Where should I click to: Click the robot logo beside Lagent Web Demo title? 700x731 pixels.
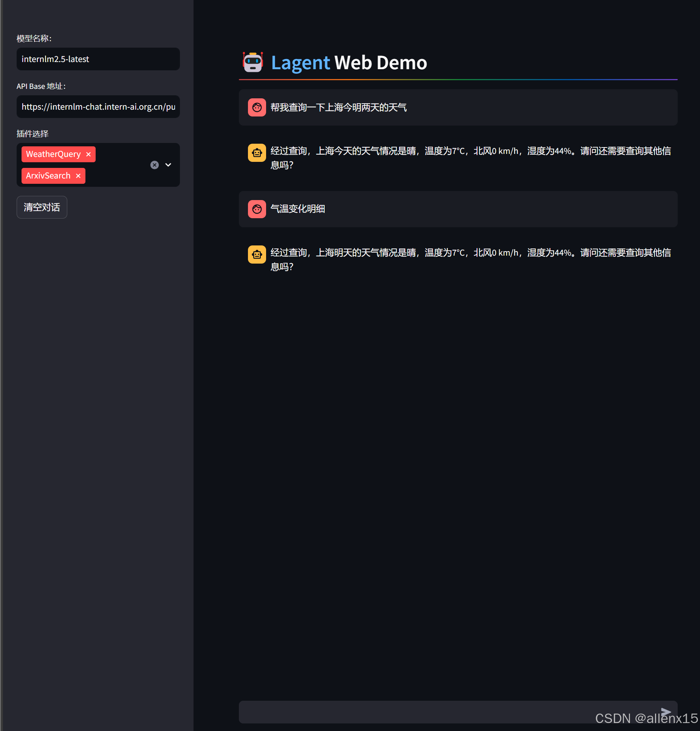pyautogui.click(x=253, y=63)
